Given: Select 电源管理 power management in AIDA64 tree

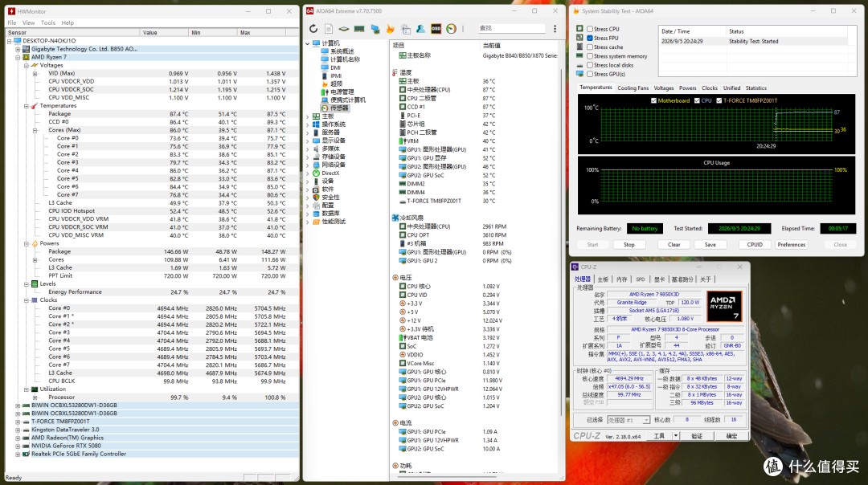Looking at the screenshot, I should 337,92.
